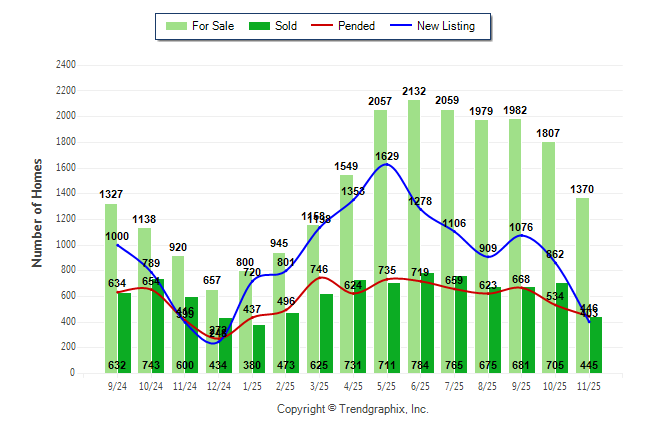Image resolution: width=646 pixels, height=434 pixels.
Task: Click the 1/25 label on the x-axis
Action: pos(252,385)
